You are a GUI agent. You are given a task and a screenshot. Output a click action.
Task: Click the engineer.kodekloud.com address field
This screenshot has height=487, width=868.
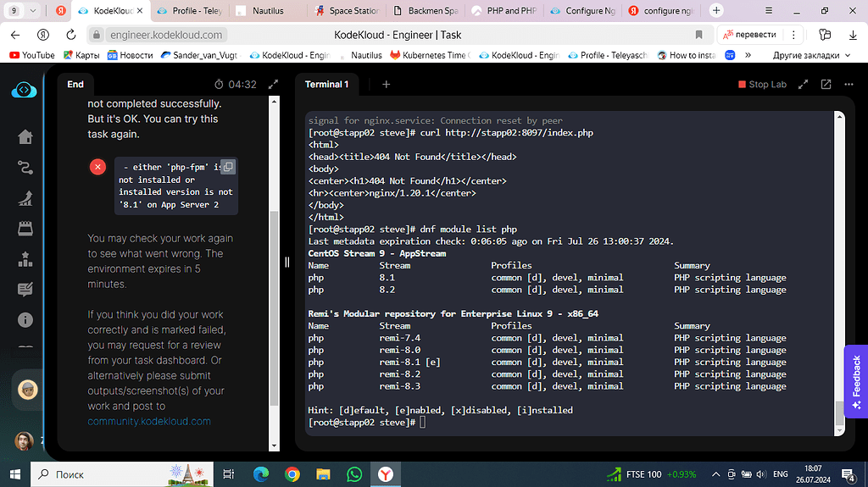click(166, 35)
